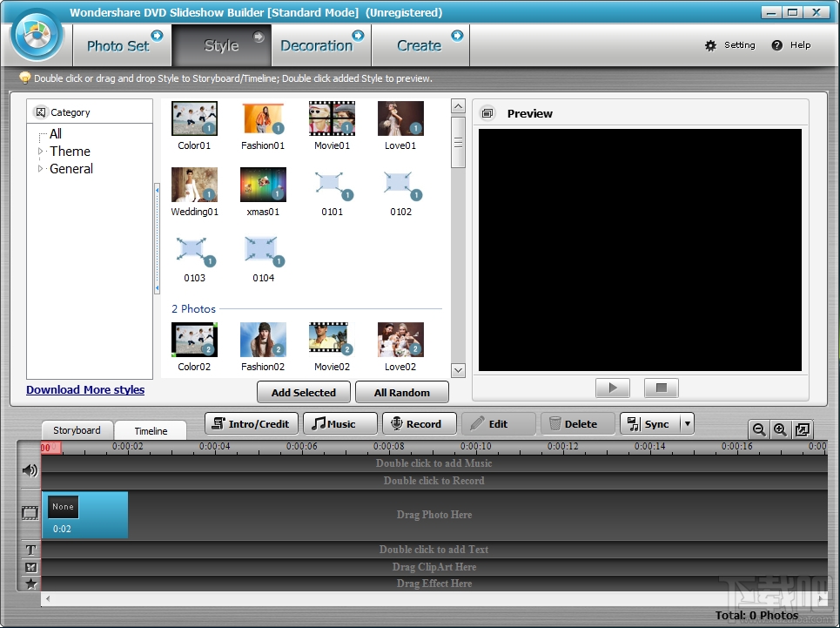Screen dimensions: 840x628
Task: Zoom in the timeline
Action: pyautogui.click(x=780, y=429)
